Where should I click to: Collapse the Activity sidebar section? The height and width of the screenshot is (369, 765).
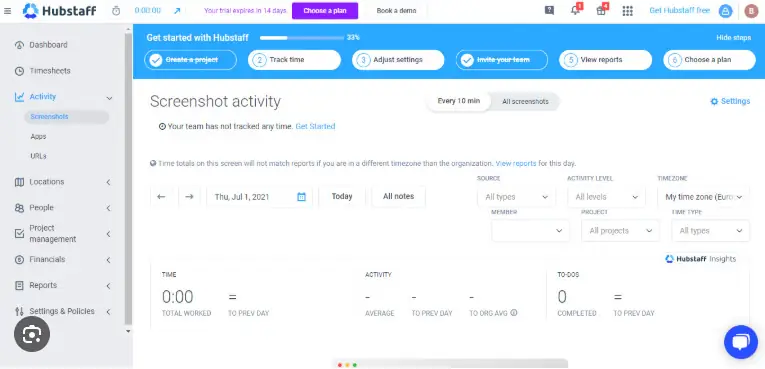tap(109, 98)
